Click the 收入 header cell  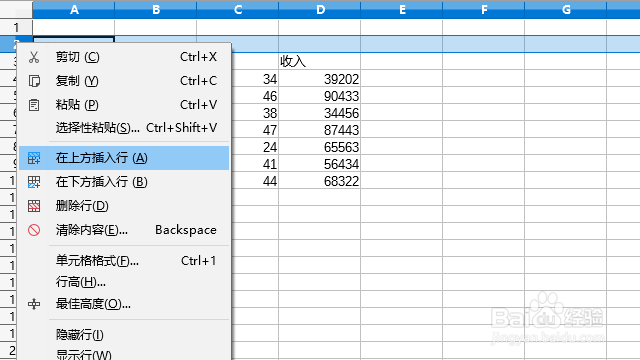[x=320, y=62]
